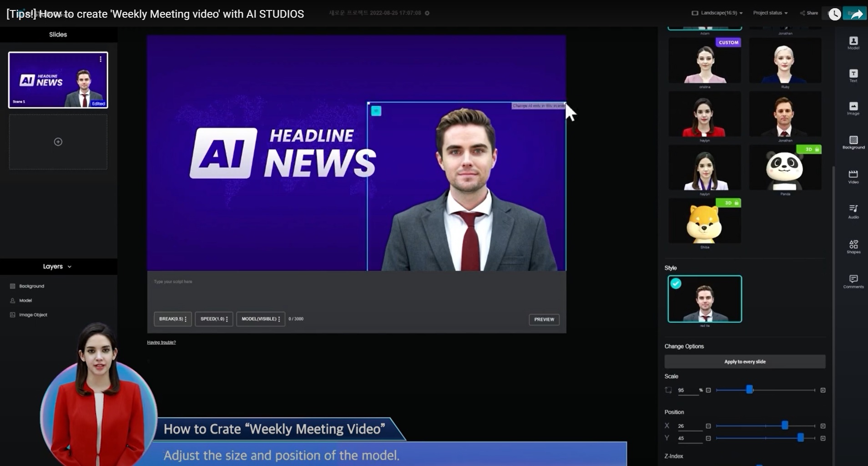Open the Audio tool in right sidebar

[853, 211]
